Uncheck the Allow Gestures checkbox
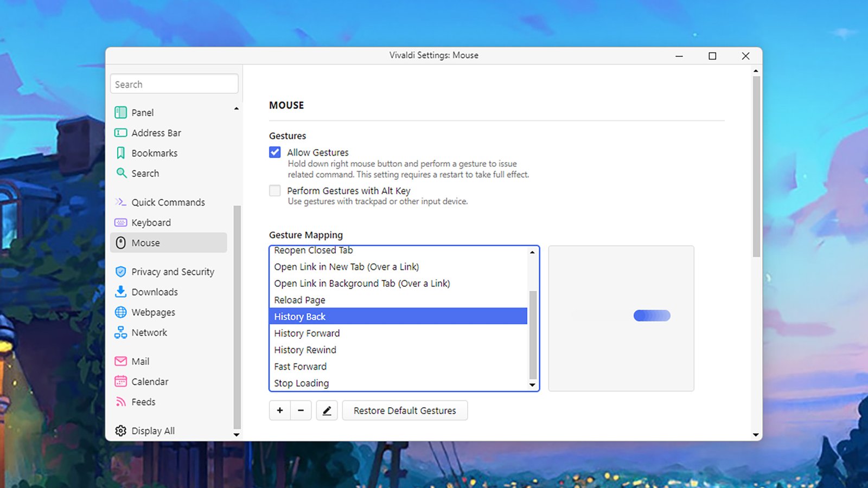The width and height of the screenshot is (868, 488). click(275, 152)
